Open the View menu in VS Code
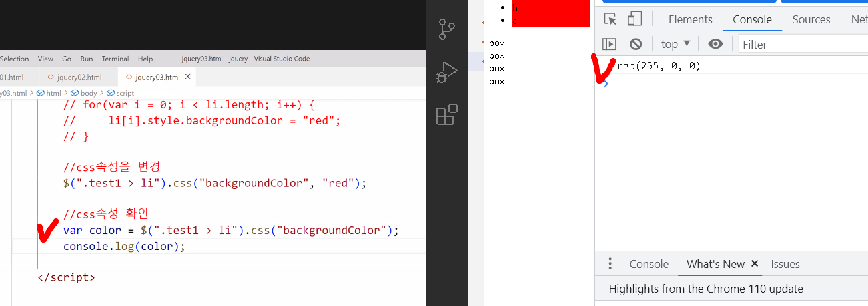868x306 pixels. point(45,59)
